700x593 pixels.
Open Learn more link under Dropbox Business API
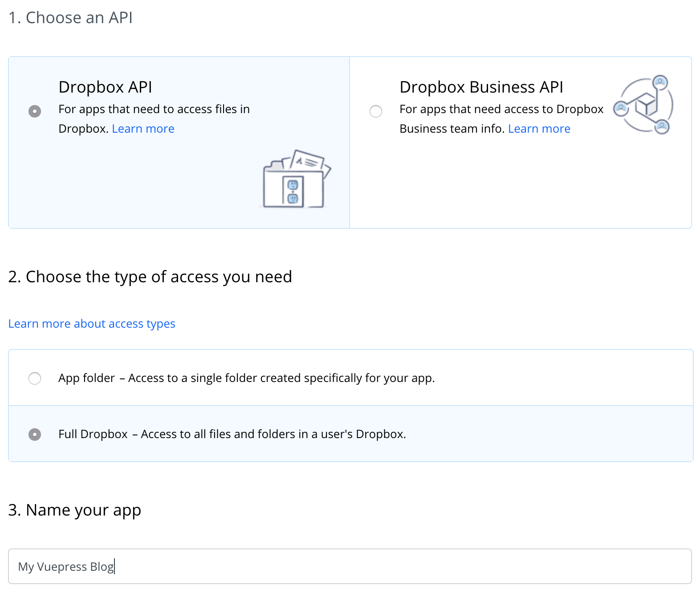point(539,129)
